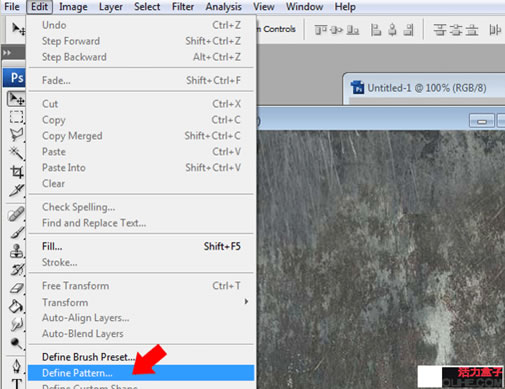Screen dimensions: 505x389
Task: Expand the collapsed toolbox panel arrows
Action: pos(7,53)
